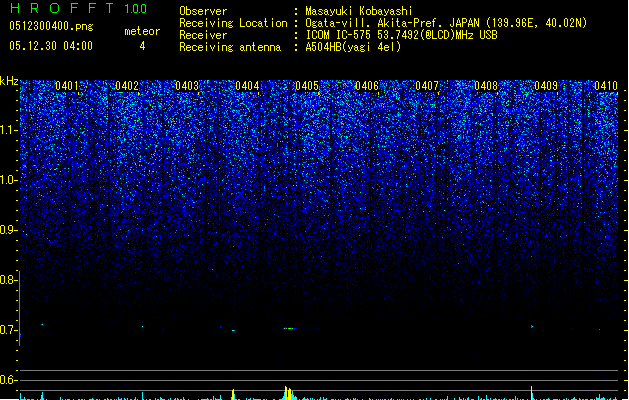Click the 0408 time marker

click(x=486, y=86)
